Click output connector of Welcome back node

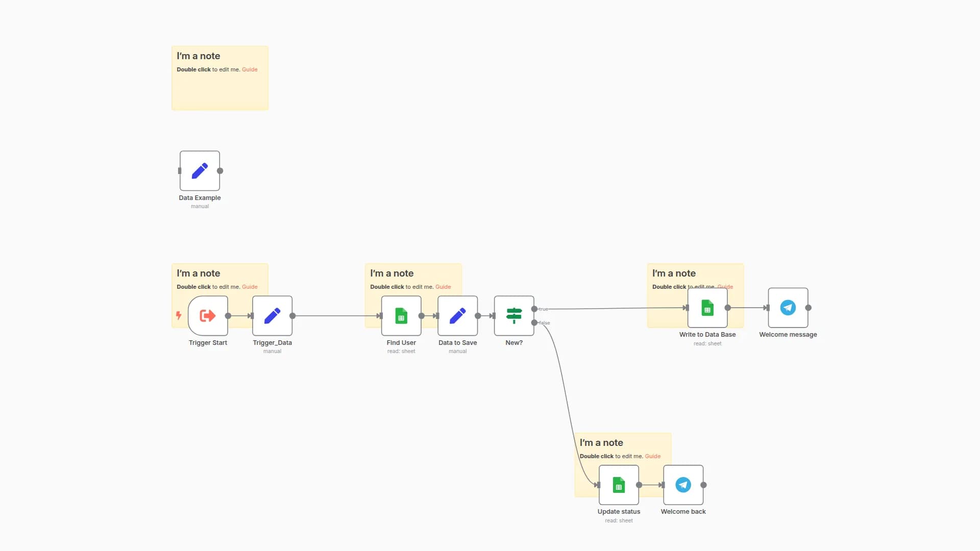[703, 485]
